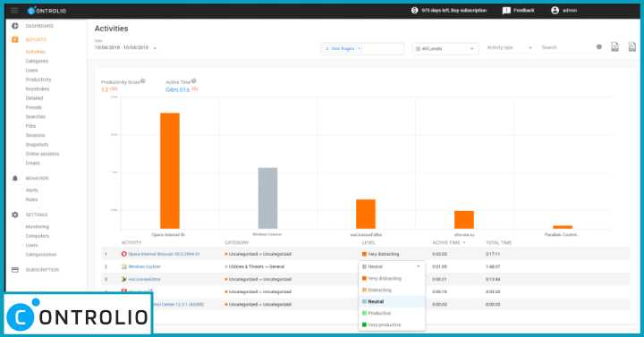The image size is (644, 337).
Task: Open the Windows Explorer activity link
Action: point(144,266)
